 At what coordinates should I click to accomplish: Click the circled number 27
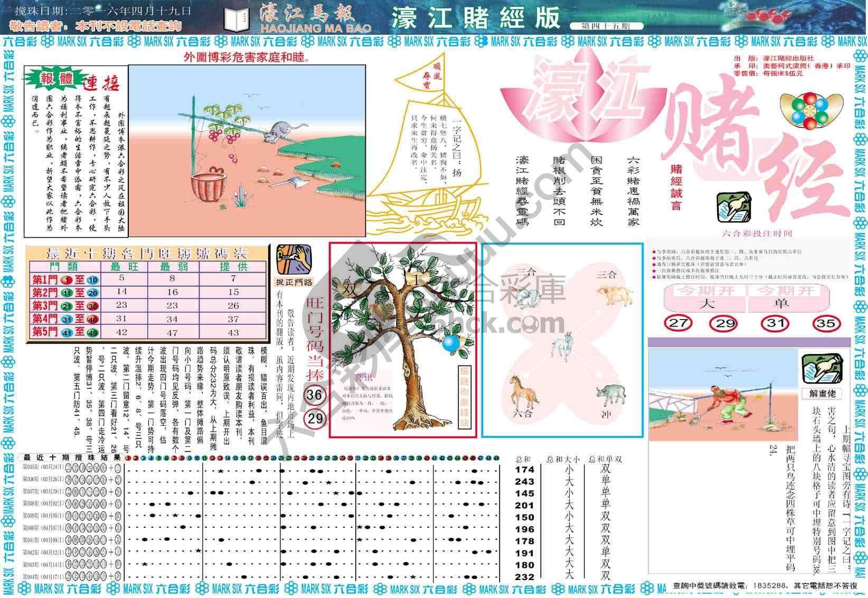click(678, 323)
